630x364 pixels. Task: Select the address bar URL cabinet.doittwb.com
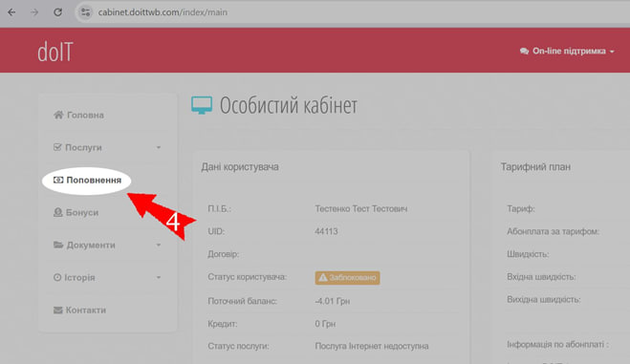click(x=163, y=12)
